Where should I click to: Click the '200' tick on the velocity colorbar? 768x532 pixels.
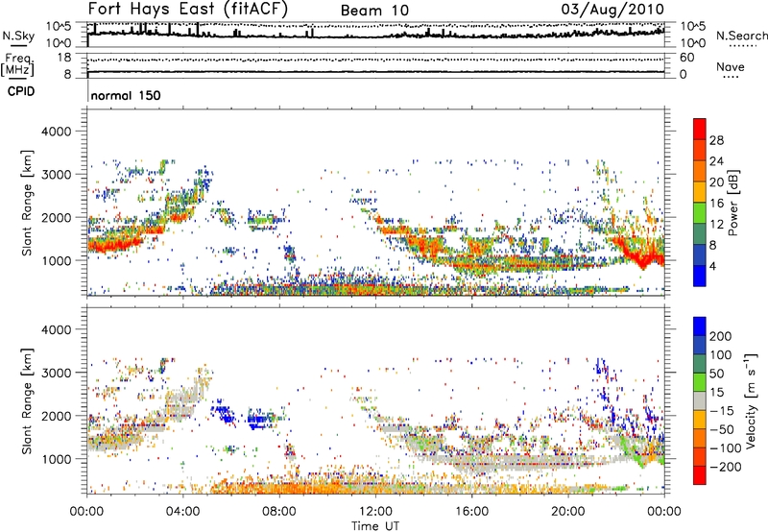pyautogui.click(x=721, y=336)
